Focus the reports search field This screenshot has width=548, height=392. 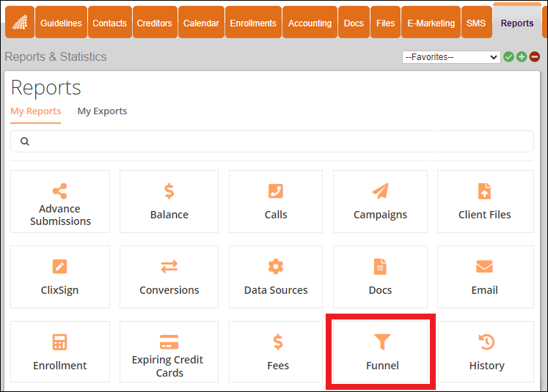pos(272,141)
